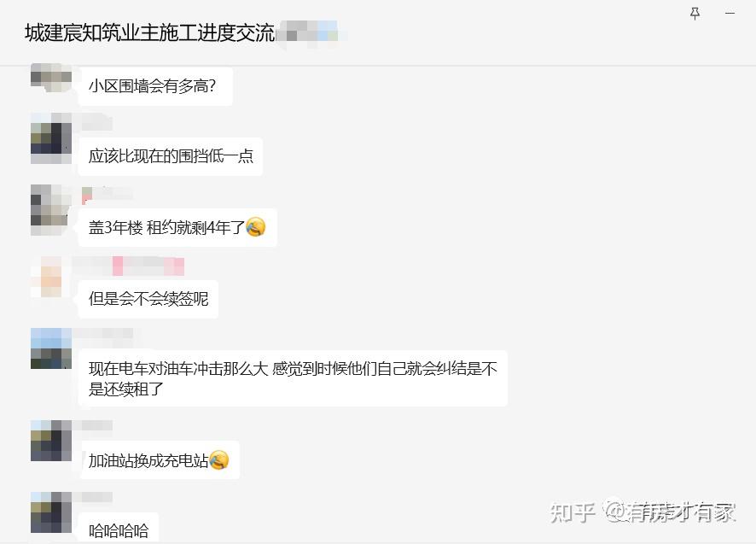Pin the chat window on top
The height and width of the screenshot is (544, 756).
tap(695, 14)
